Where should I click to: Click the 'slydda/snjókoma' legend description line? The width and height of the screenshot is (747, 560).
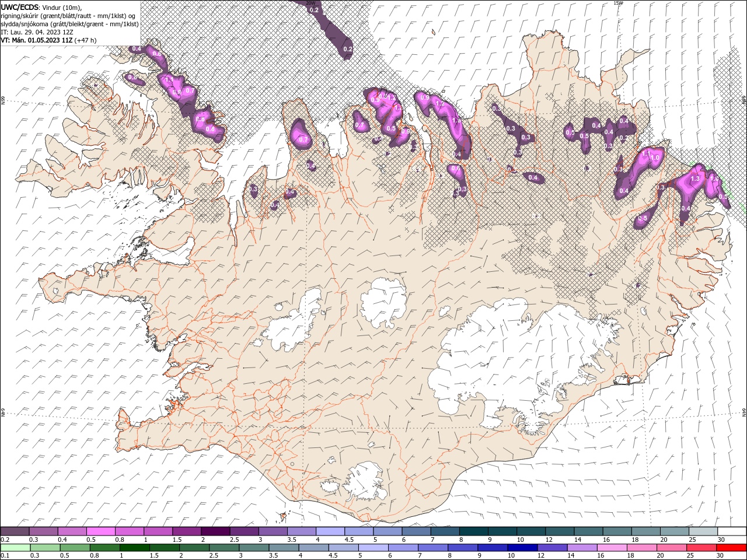69,24
